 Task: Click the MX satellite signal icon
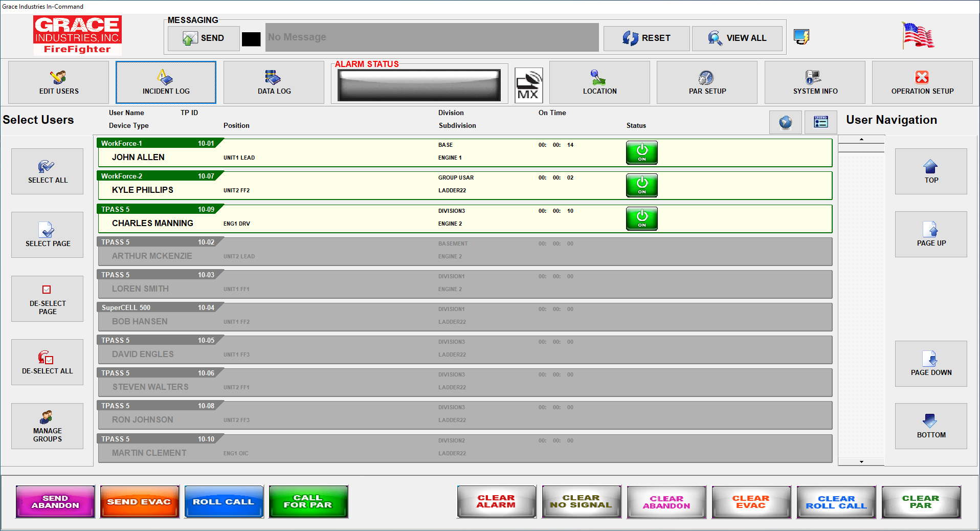(529, 85)
